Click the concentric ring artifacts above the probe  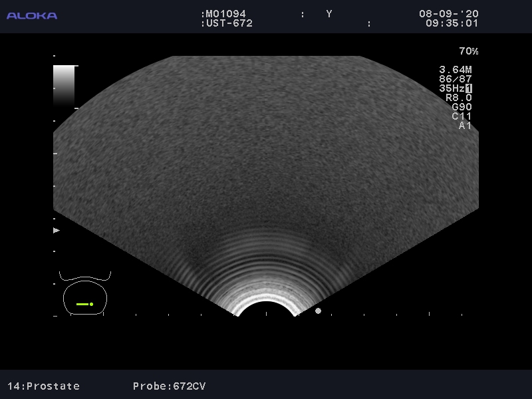click(x=266, y=266)
